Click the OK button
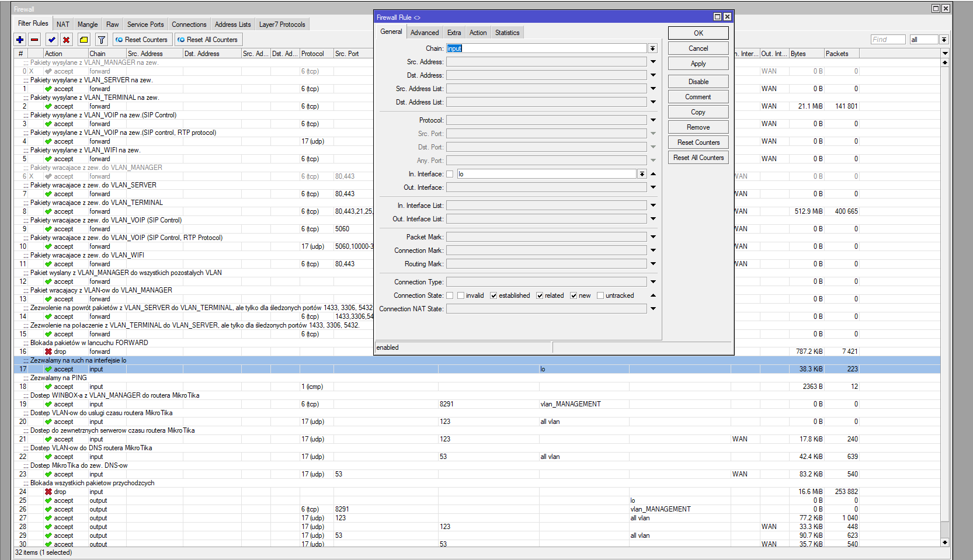This screenshot has width=973, height=560. (x=699, y=33)
